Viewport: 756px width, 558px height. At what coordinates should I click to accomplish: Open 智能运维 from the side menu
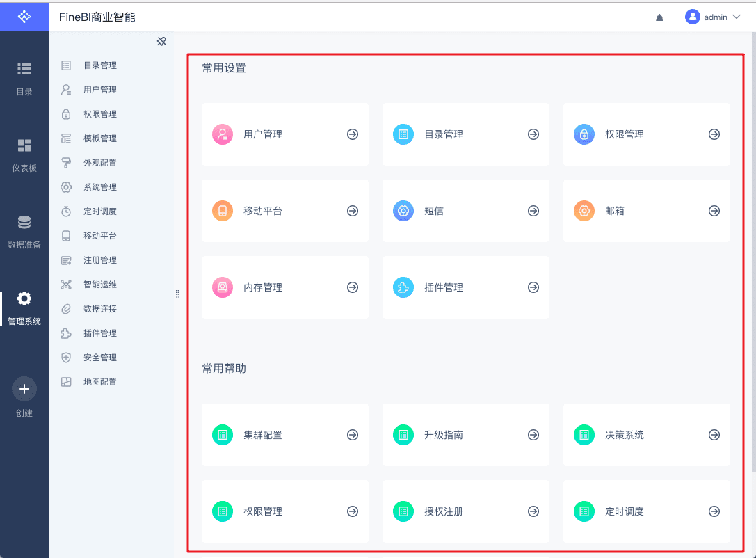tap(99, 285)
